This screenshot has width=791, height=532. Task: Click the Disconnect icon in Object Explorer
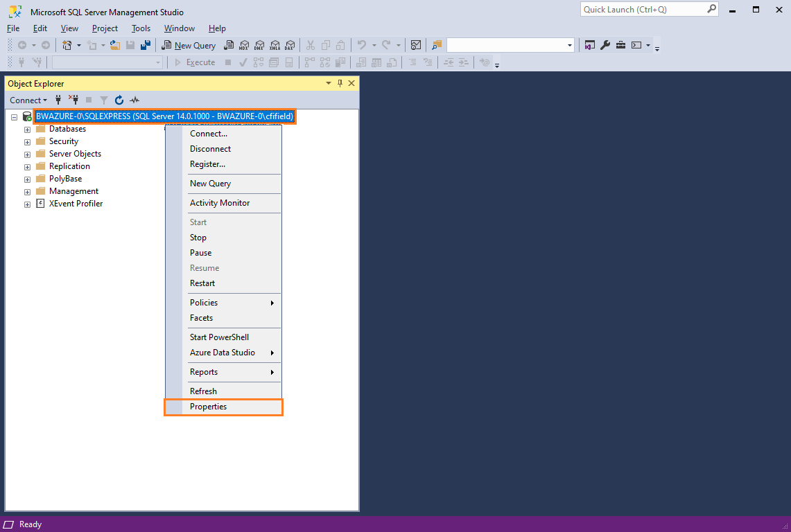pyautogui.click(x=73, y=100)
